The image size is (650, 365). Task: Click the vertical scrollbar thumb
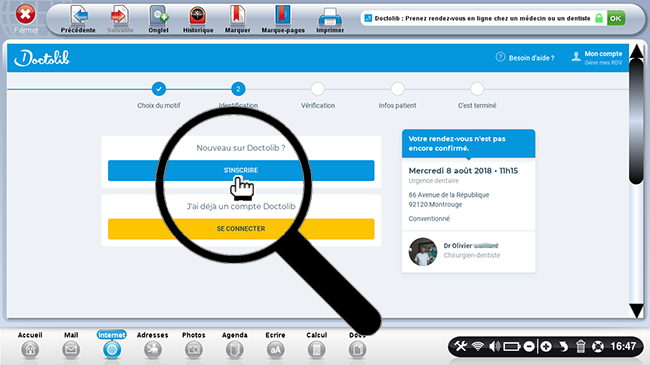(x=636, y=121)
